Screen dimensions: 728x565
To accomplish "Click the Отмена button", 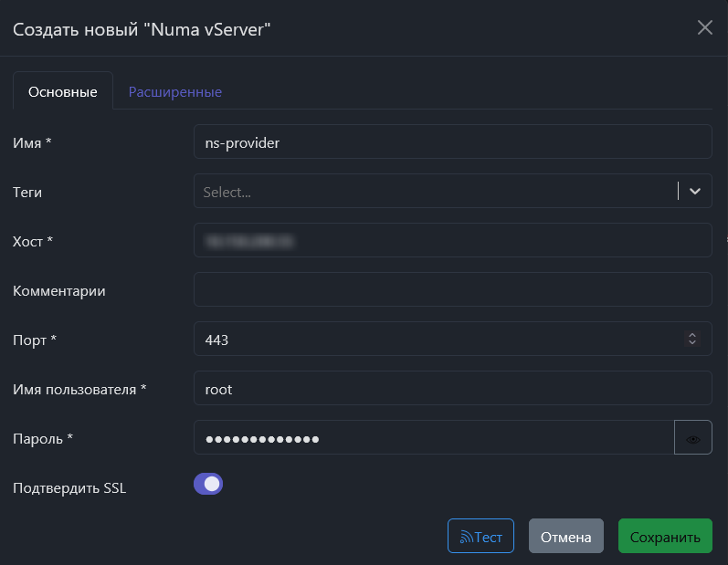I will coord(565,537).
